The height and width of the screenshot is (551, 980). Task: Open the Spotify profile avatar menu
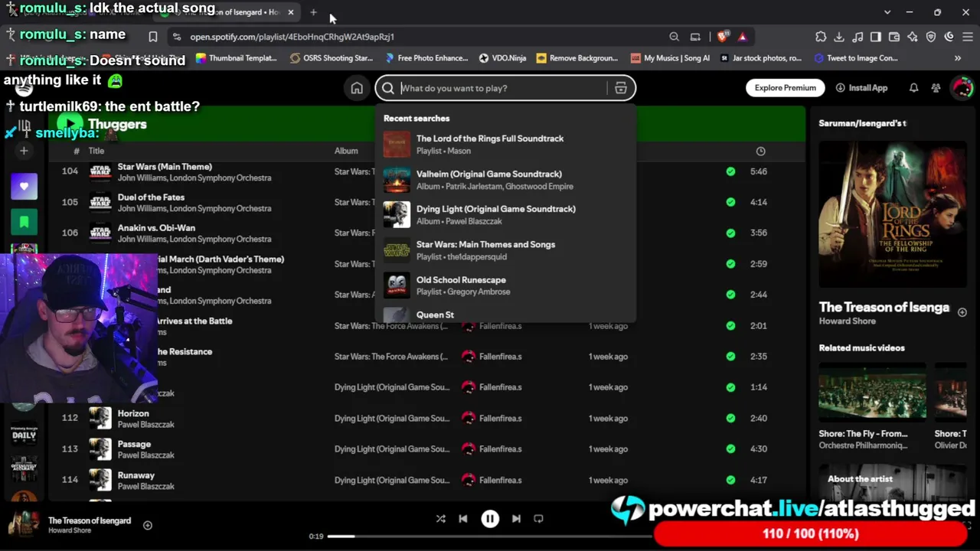[962, 88]
